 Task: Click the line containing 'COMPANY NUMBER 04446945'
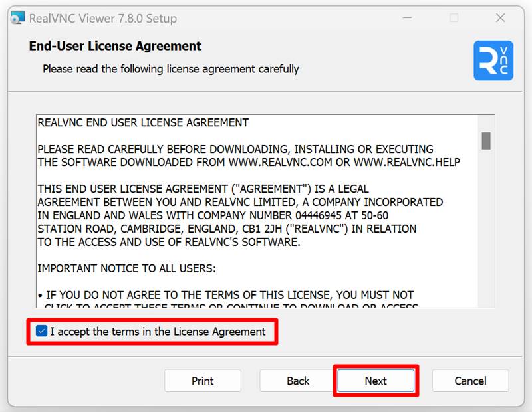213,215
